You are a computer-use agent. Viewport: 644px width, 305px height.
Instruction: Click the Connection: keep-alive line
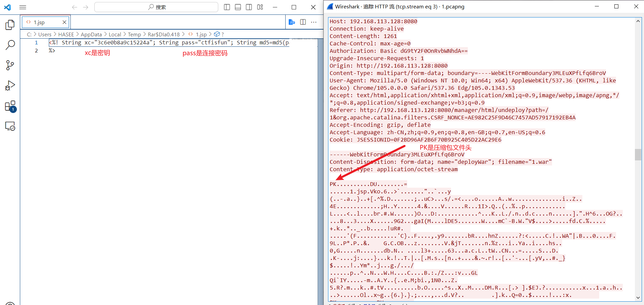366,29
